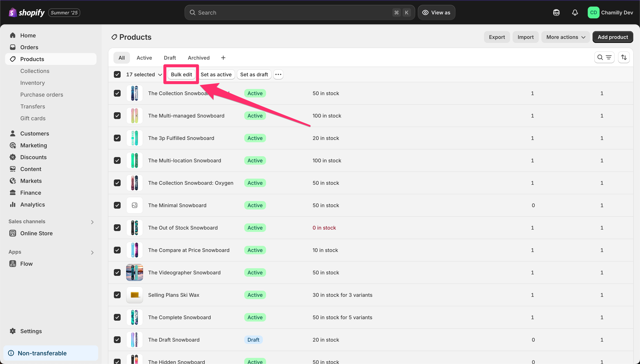Click the Bulk edit button
This screenshot has width=640, height=364.
point(181,74)
